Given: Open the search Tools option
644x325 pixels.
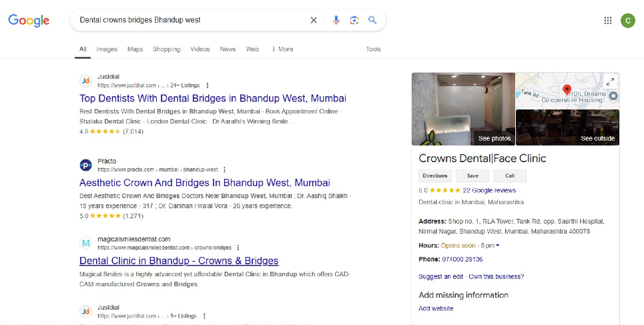Looking at the screenshot, I should pos(373,49).
